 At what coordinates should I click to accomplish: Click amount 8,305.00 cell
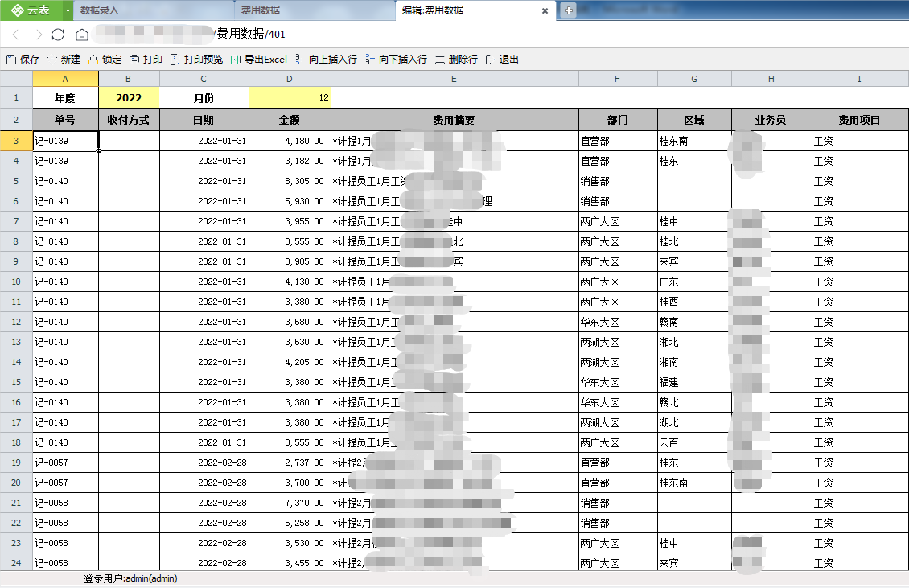click(x=290, y=182)
